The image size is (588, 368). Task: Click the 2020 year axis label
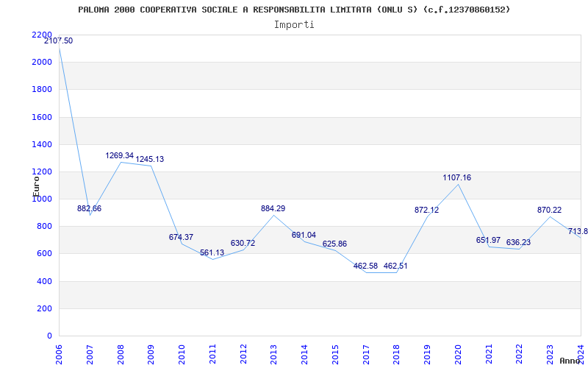[458, 355]
